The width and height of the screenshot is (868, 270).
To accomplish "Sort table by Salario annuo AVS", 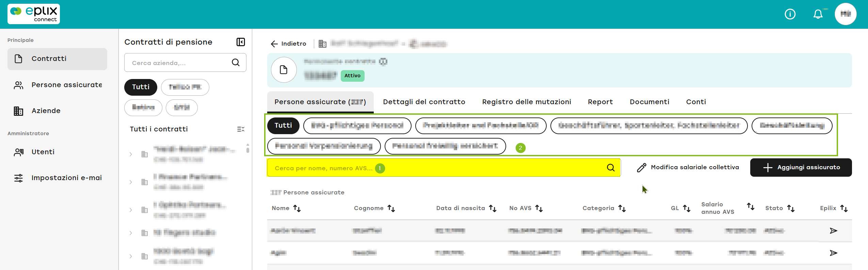I will click(x=751, y=206).
